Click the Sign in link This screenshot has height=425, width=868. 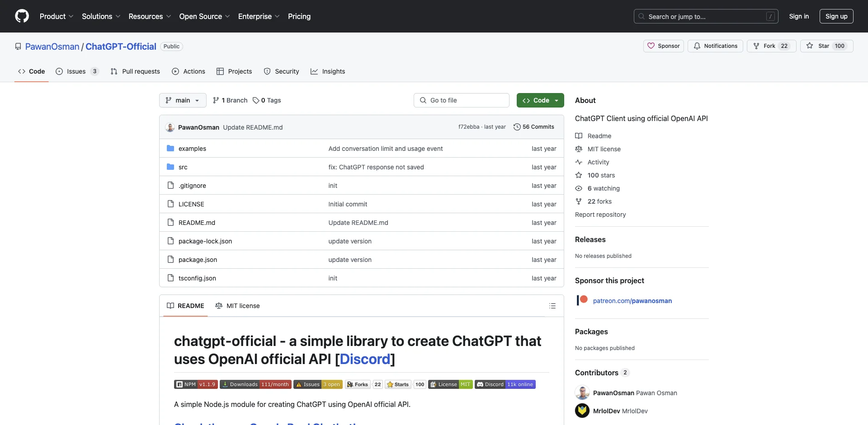[799, 16]
